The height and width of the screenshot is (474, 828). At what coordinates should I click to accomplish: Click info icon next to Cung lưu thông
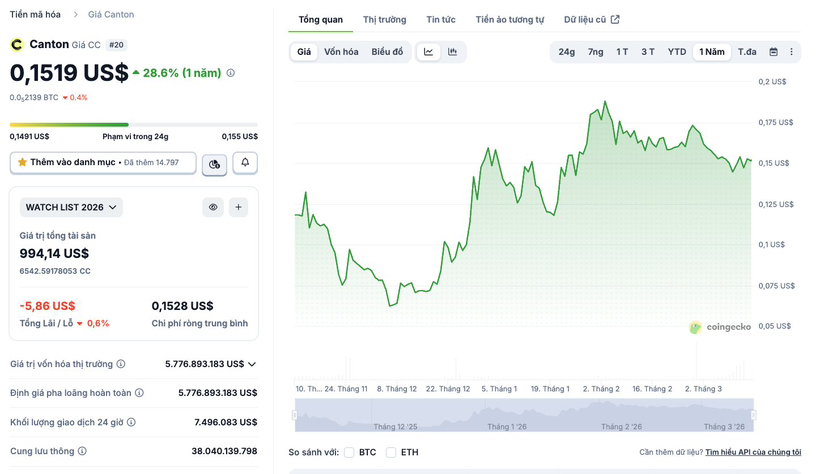(x=82, y=451)
